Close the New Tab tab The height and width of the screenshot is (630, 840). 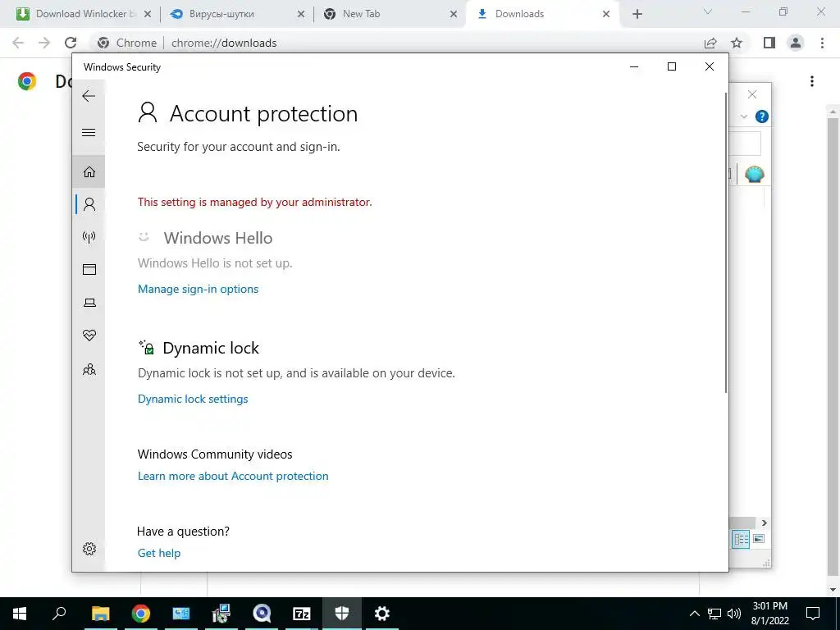pos(454,14)
